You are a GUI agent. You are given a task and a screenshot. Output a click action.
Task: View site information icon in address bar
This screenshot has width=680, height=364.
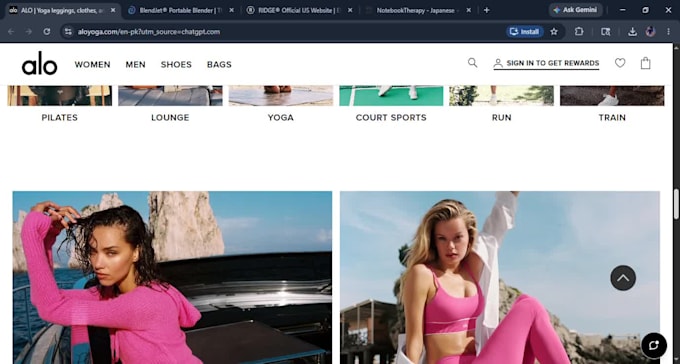68,32
